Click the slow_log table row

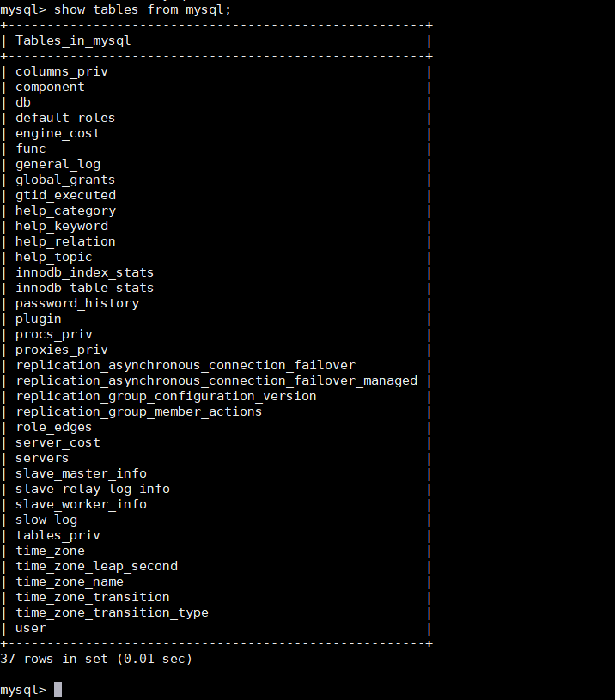click(x=46, y=520)
